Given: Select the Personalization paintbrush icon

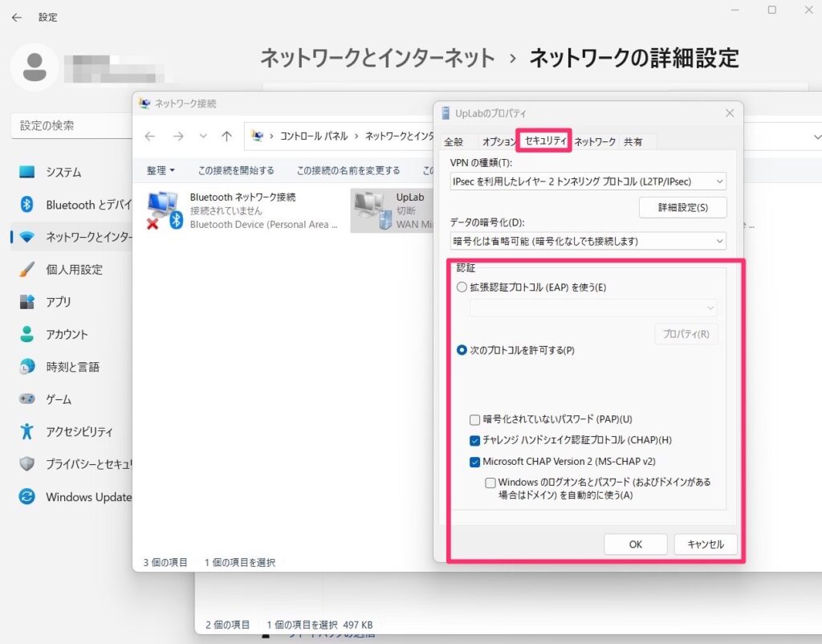Looking at the screenshot, I should (x=27, y=270).
